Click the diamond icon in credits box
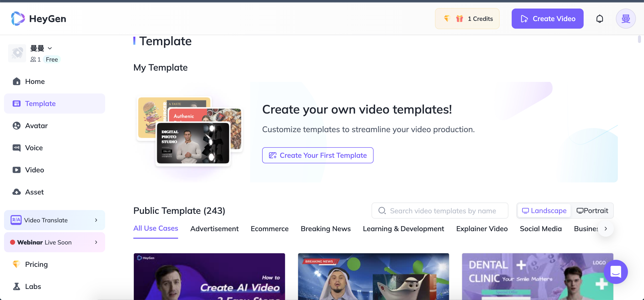This screenshot has height=300, width=644. tap(447, 19)
